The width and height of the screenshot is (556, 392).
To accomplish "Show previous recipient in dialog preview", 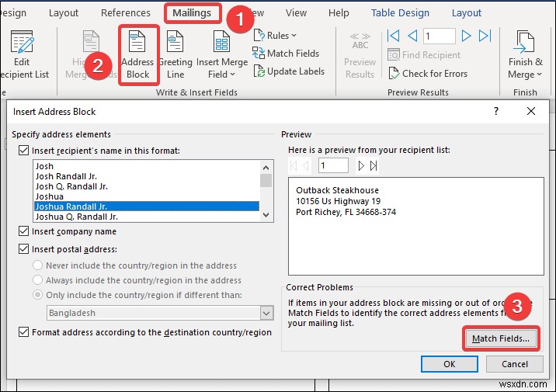I will coord(305,165).
